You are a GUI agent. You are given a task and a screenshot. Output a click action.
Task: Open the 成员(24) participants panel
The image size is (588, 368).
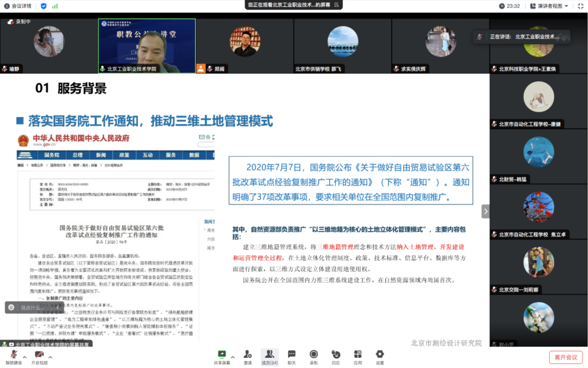[269, 357]
